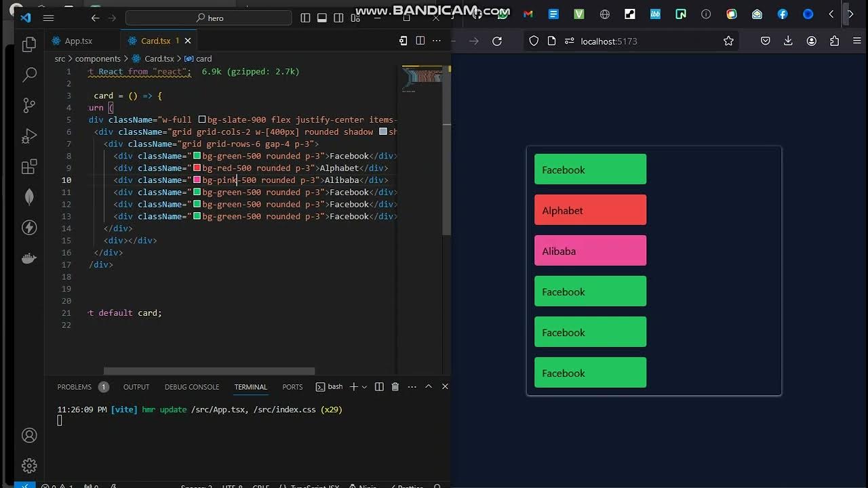
Task: Open the bg-slate-900 color swatch on line 5
Action: [201, 119]
